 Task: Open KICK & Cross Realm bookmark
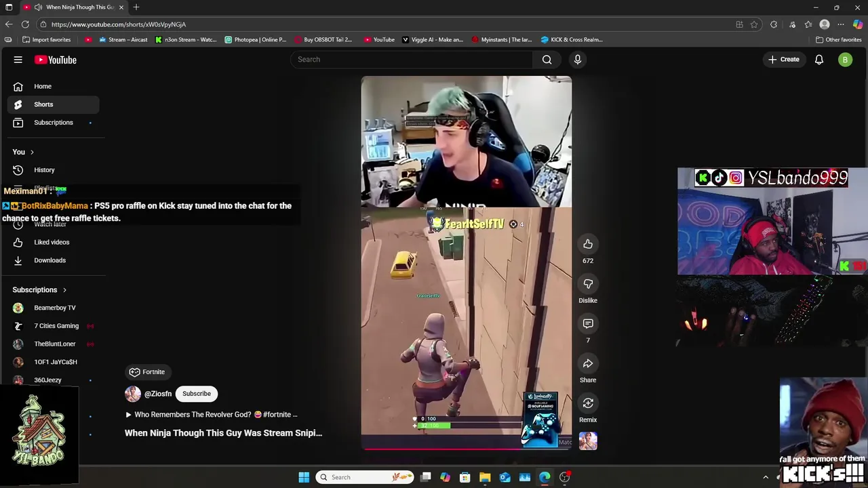[572, 39]
